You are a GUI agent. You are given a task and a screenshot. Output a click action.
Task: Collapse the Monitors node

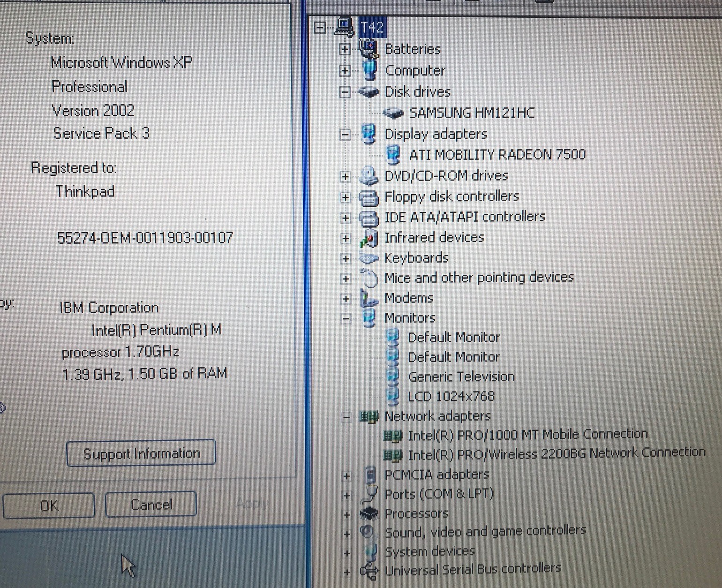click(346, 319)
